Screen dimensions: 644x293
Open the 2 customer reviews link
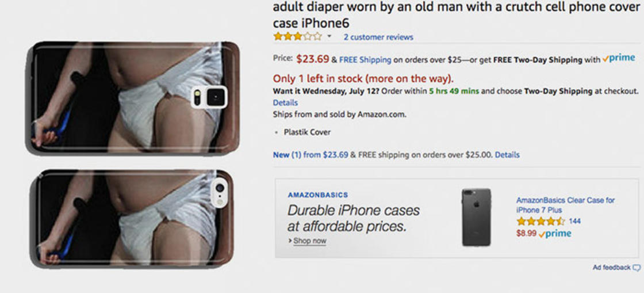tap(378, 37)
